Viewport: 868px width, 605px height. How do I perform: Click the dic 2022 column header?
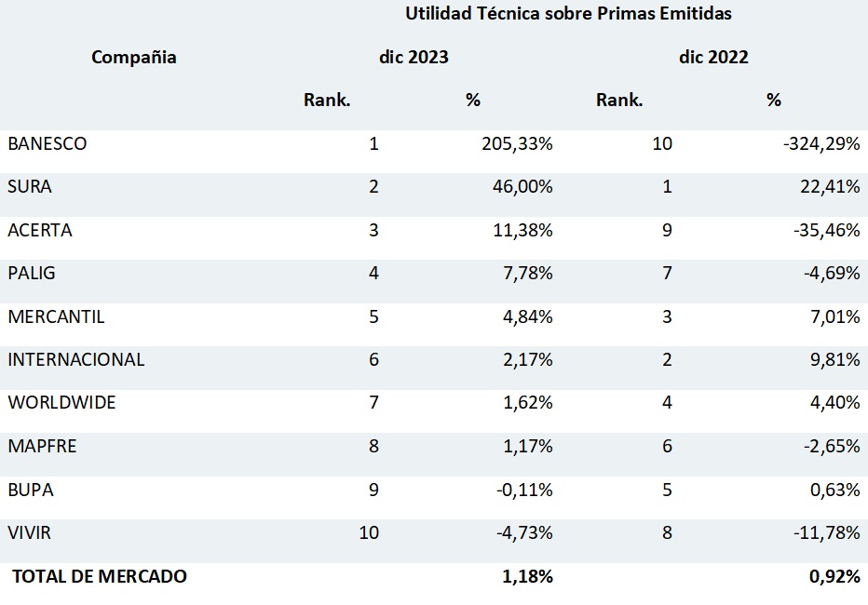coord(713,58)
